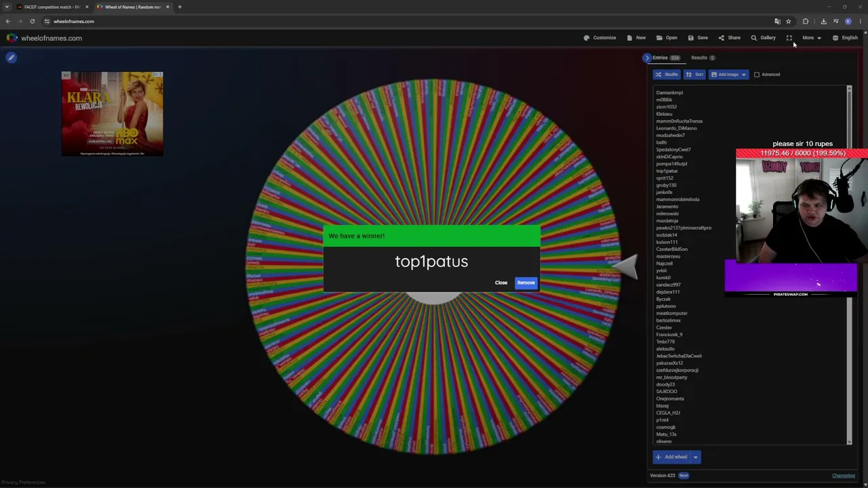Click entry meatkomputer in the list
This screenshot has height=488, width=868.
[671, 313]
